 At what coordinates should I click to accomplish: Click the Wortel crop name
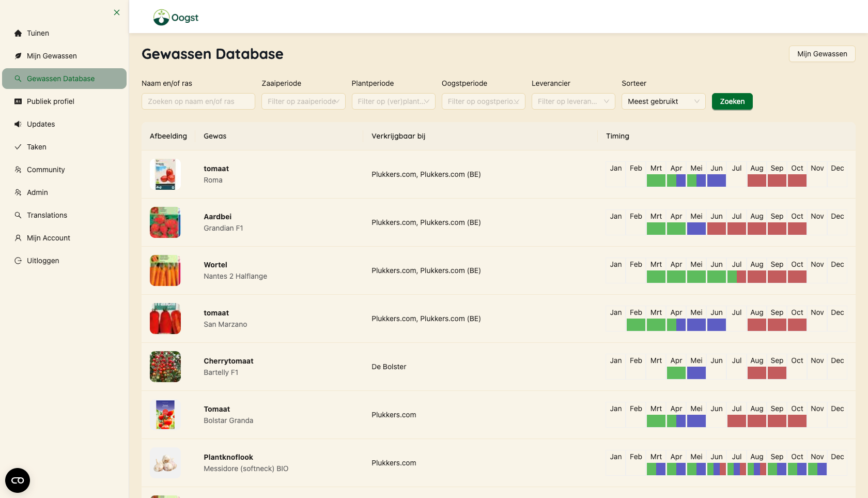pos(215,265)
